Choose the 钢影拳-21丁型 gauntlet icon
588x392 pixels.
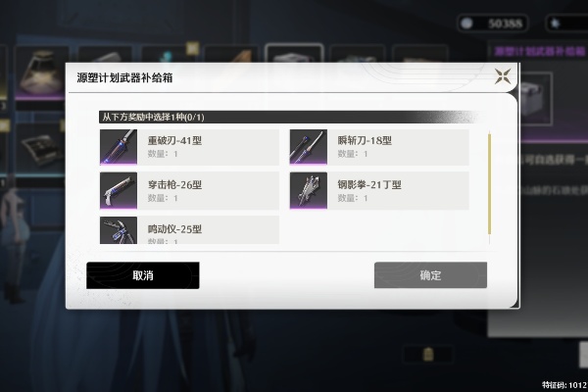point(309,190)
